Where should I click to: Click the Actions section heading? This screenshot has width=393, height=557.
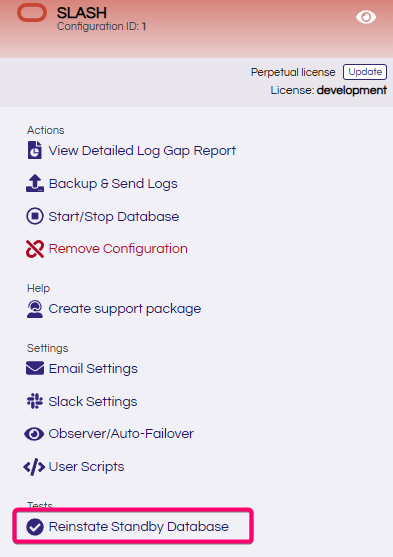click(45, 130)
